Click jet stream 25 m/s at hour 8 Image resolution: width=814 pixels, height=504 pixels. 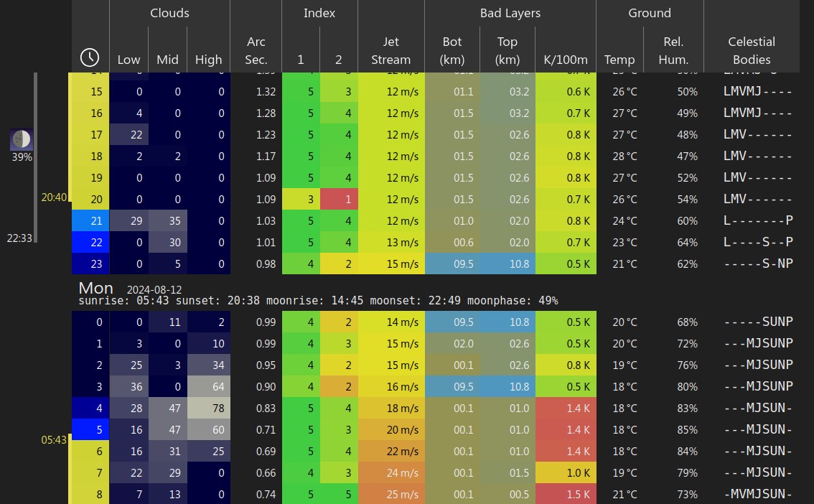pos(391,494)
